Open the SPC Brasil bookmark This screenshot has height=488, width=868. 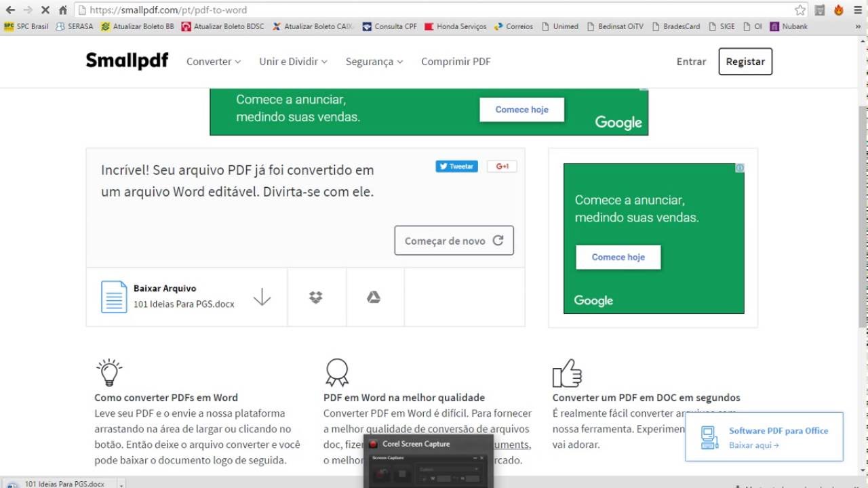coord(26,26)
